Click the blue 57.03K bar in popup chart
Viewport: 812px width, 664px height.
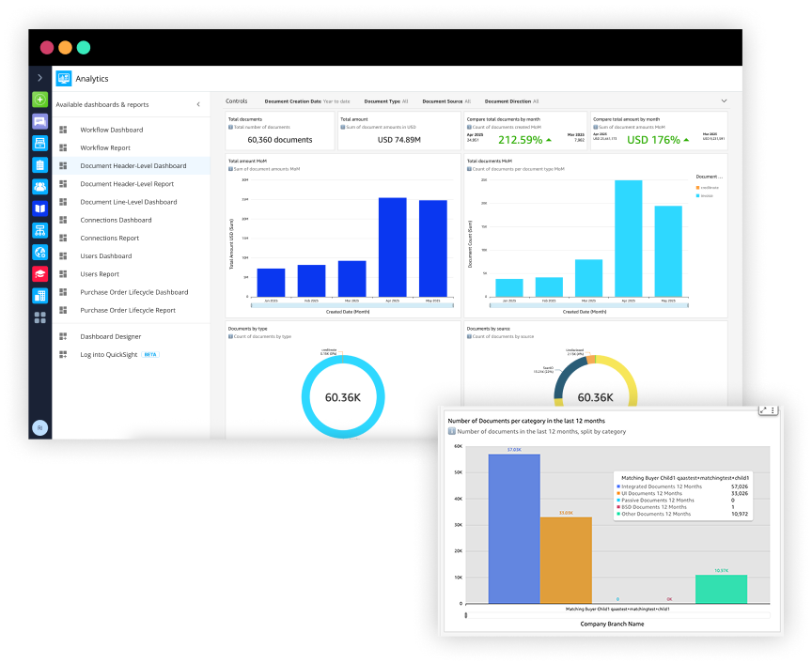coord(514,529)
